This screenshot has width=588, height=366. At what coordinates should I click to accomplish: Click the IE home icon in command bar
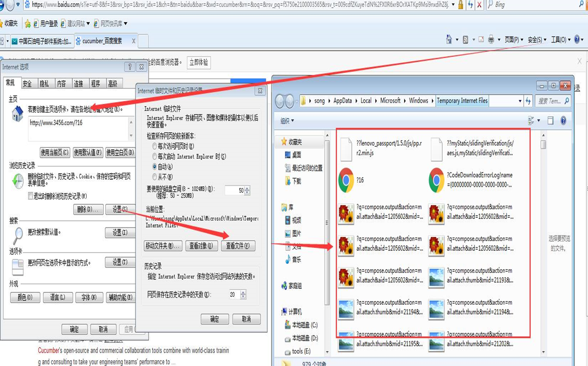pos(449,40)
